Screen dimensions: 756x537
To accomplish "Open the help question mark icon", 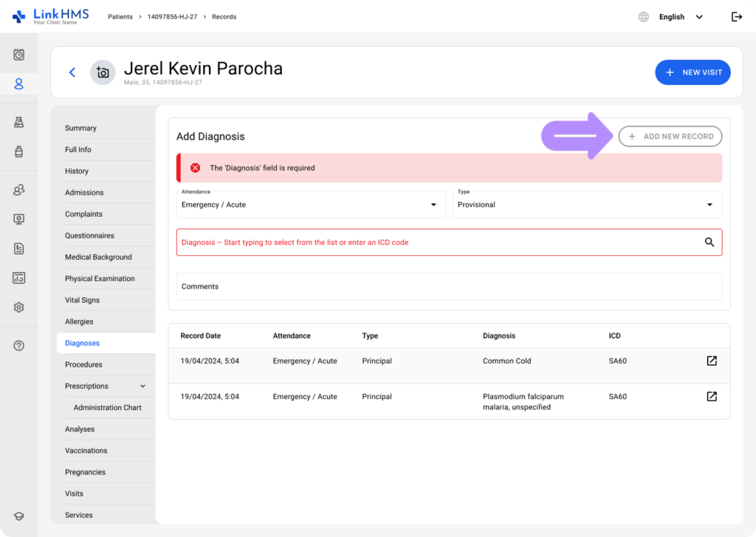I will coord(19,346).
